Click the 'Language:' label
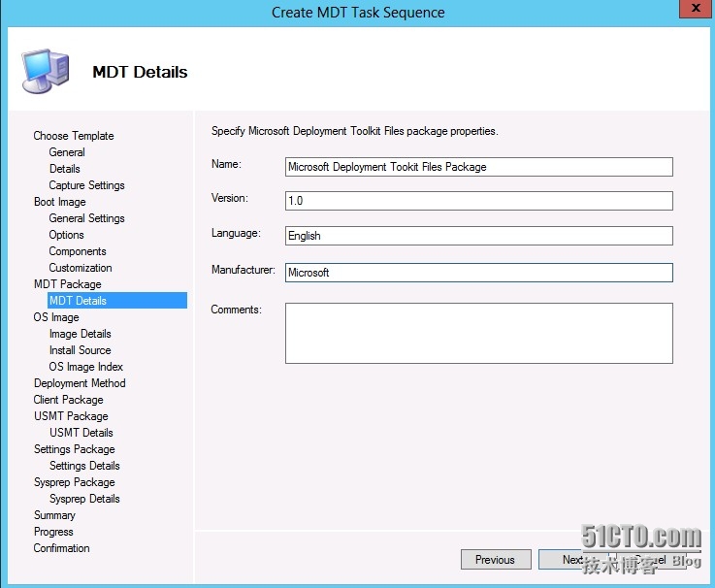This screenshot has width=715, height=588. click(236, 233)
